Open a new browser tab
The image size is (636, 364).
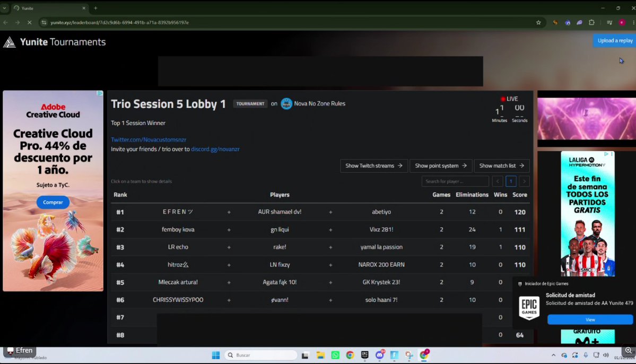[95, 8]
